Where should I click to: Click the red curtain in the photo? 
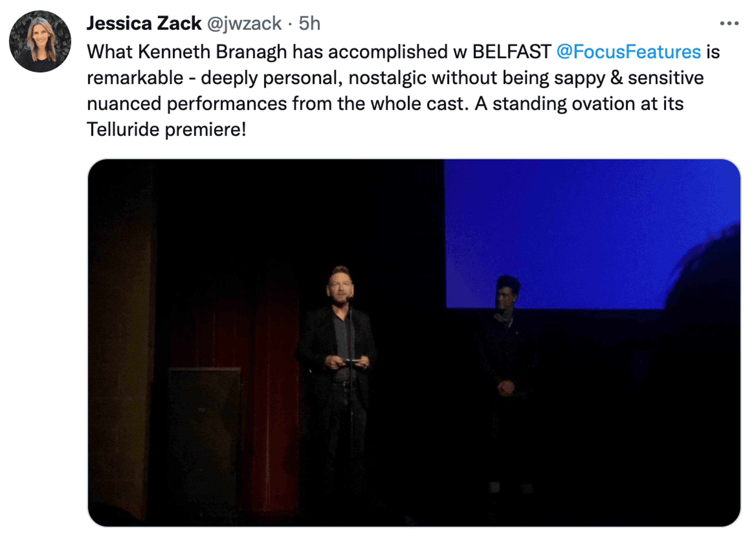click(x=275, y=380)
